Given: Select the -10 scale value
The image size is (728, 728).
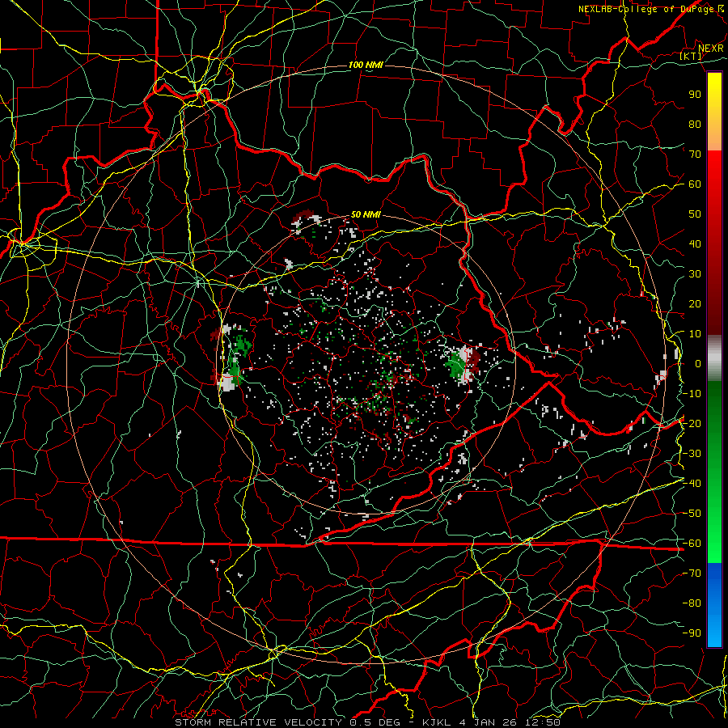Looking at the screenshot, I should point(692,394).
